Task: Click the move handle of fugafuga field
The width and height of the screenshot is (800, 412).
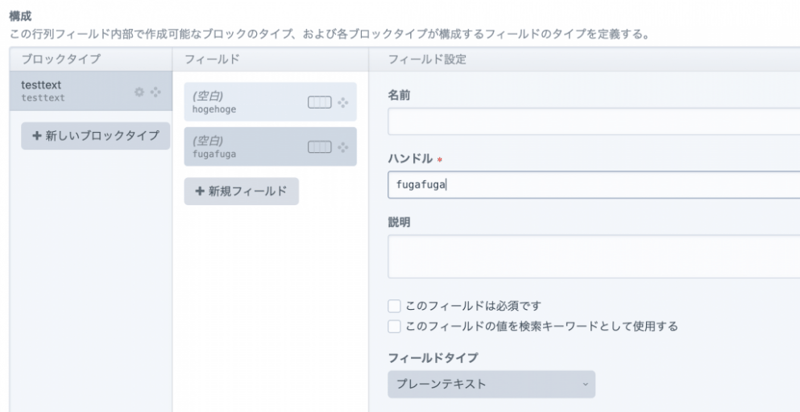Action: click(x=344, y=147)
